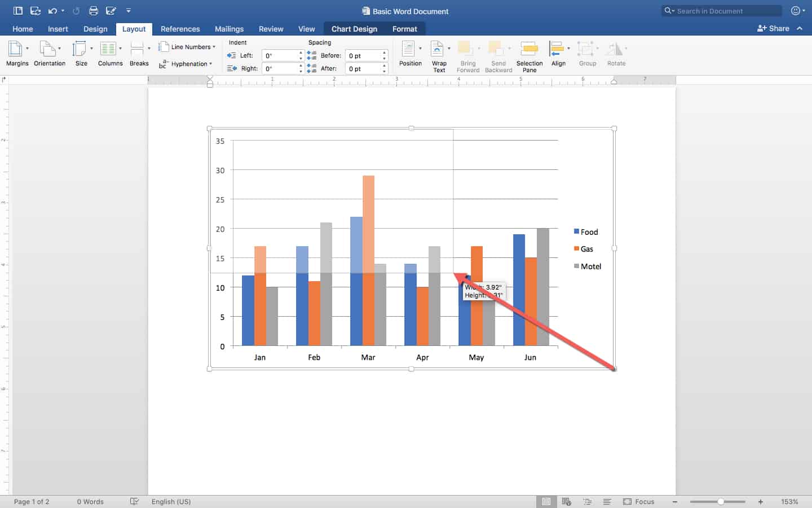The image size is (812, 508).
Task: Open the References tab
Action: coord(180,29)
